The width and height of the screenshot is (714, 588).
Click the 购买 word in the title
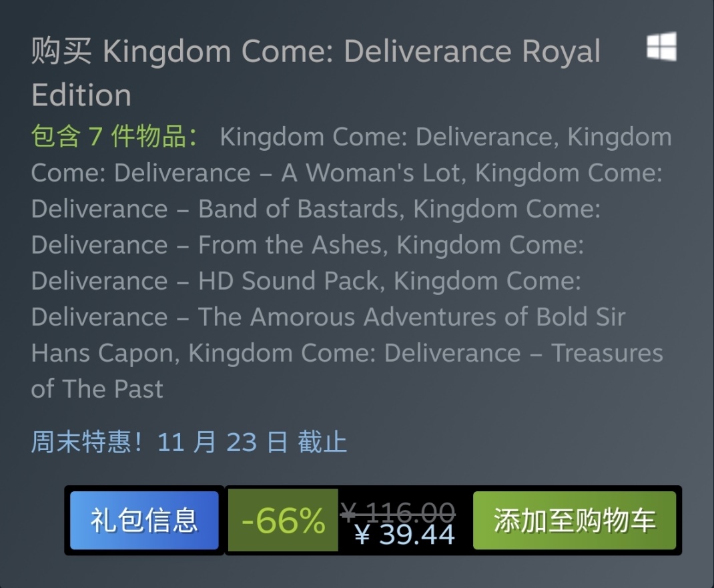pos(61,52)
